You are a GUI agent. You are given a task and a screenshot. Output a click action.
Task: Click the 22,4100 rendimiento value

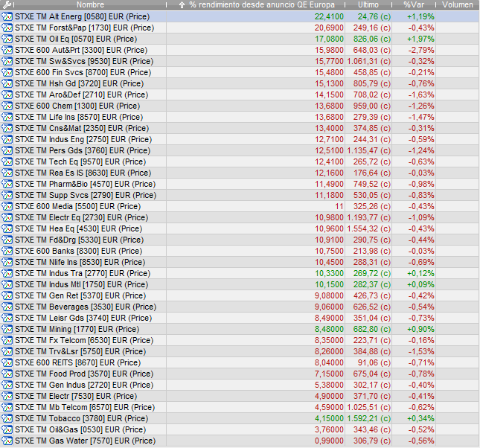[329, 17]
